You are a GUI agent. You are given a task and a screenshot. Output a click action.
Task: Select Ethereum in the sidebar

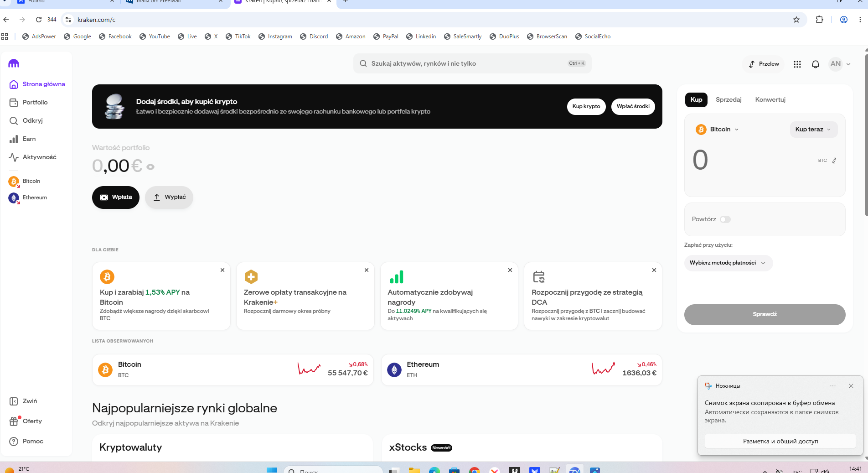click(x=28, y=198)
